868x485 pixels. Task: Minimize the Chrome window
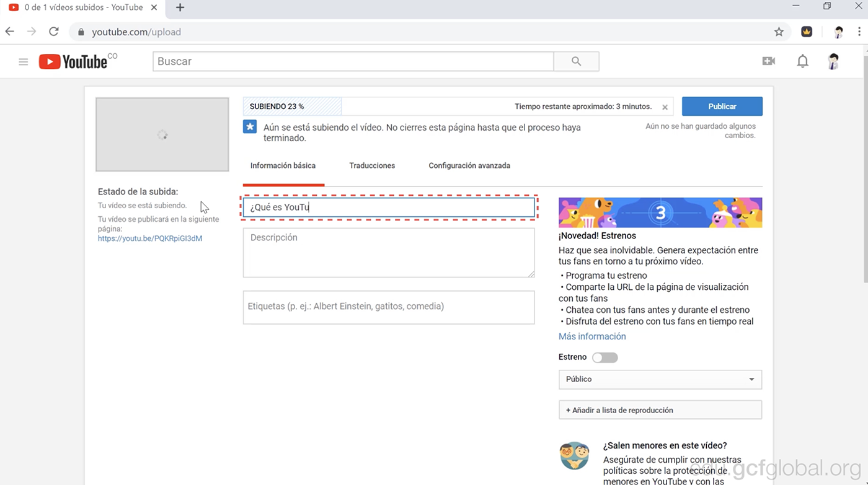coord(797,6)
